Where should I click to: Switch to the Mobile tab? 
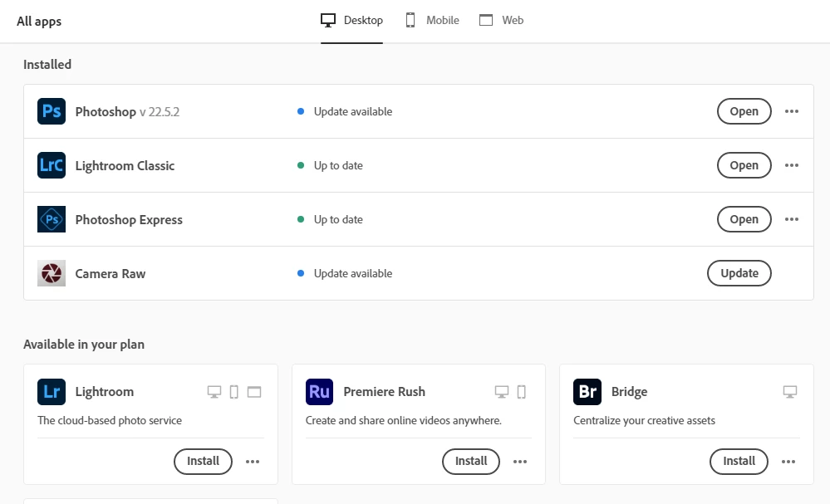(x=433, y=20)
